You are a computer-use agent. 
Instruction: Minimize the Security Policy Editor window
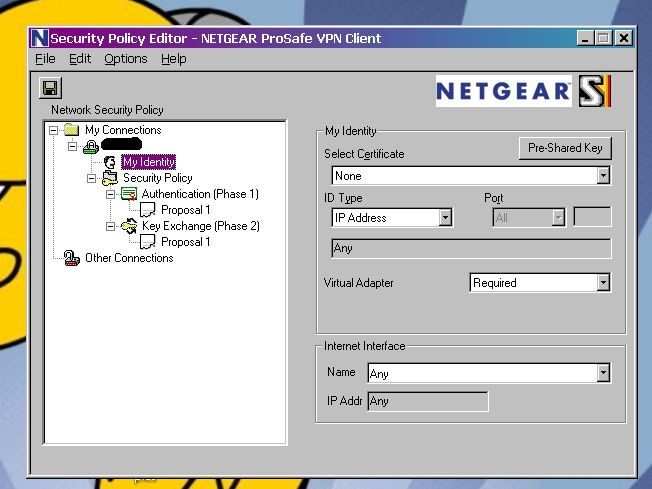click(585, 38)
